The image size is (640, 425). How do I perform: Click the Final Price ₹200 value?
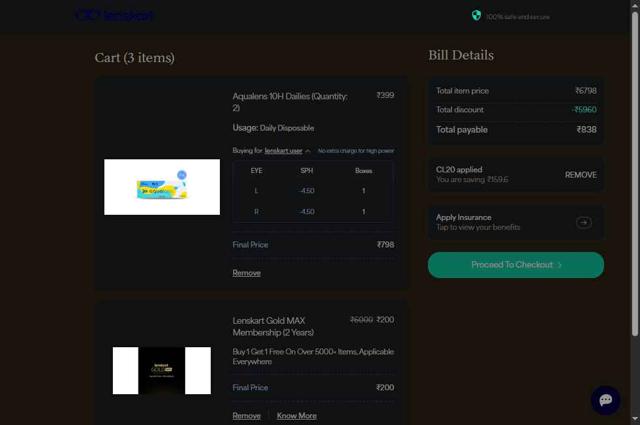[385, 387]
